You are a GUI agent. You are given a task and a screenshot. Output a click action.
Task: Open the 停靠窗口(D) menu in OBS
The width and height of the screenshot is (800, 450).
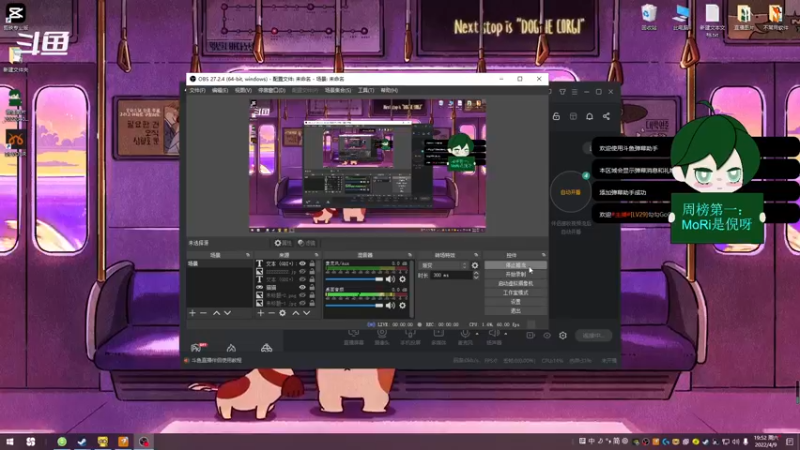(x=272, y=90)
